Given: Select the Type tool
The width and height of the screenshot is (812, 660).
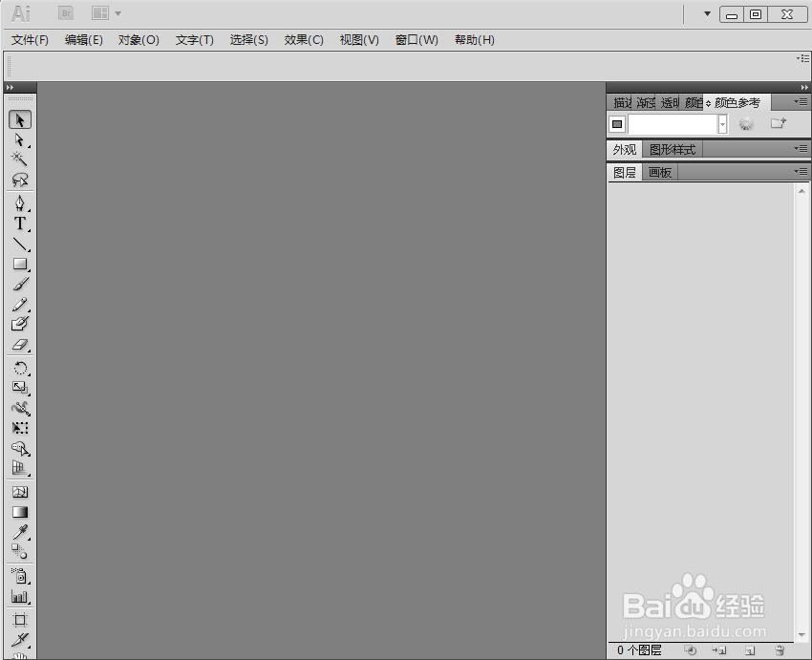Looking at the screenshot, I should 20,224.
